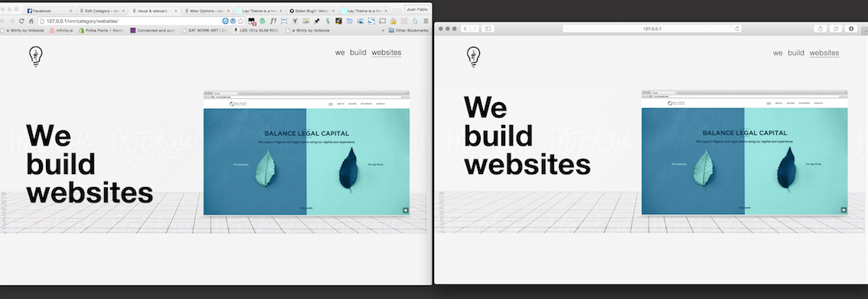The height and width of the screenshot is (299, 868).
Task: Click the lightbulb logo in Chrome page
Action: (36, 57)
